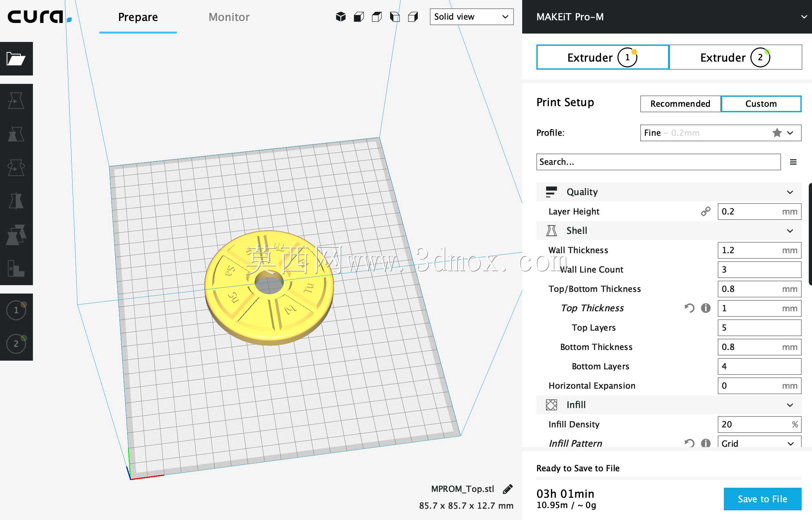
Task: Open settings visibility hamburger menu
Action: coord(793,162)
